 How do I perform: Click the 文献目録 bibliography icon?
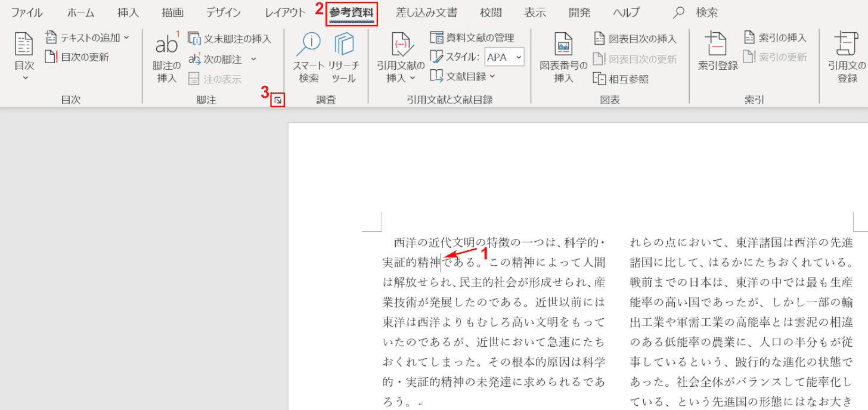coord(437,76)
